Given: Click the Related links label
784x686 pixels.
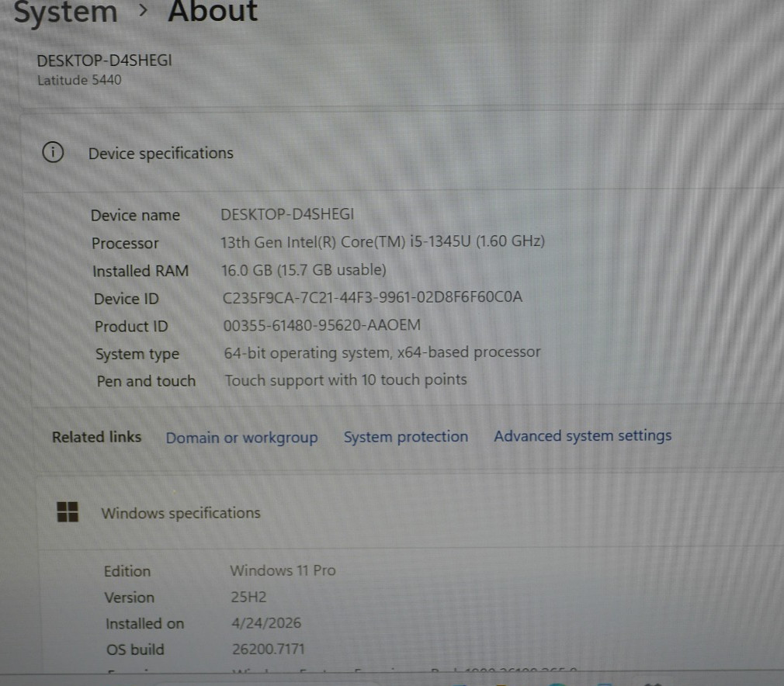Looking at the screenshot, I should 97,437.
